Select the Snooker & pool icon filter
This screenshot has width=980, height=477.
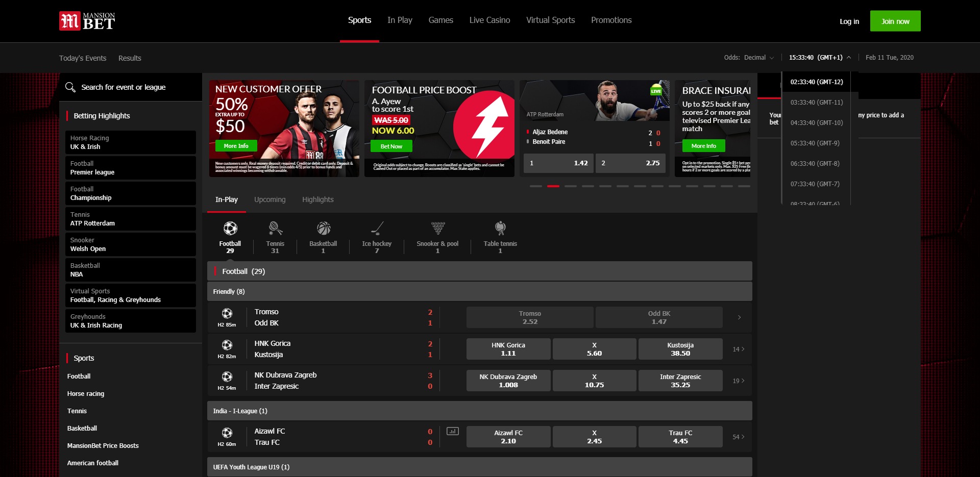click(x=437, y=228)
